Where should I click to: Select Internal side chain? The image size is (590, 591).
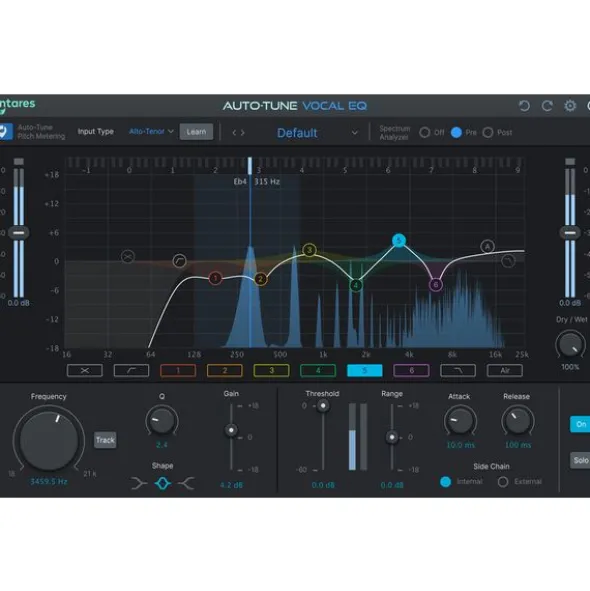[x=446, y=482]
